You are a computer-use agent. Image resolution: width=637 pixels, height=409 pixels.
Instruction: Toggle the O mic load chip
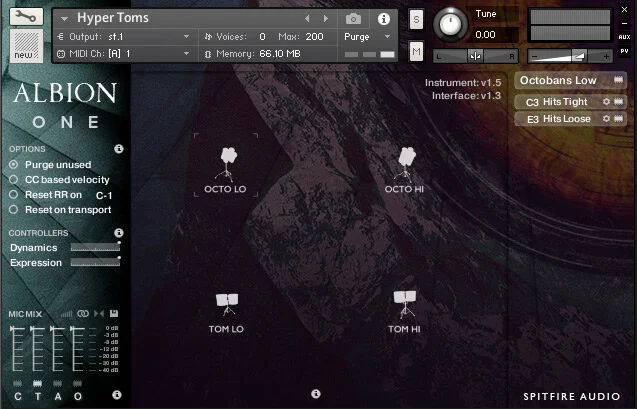pyautogui.click(x=78, y=383)
